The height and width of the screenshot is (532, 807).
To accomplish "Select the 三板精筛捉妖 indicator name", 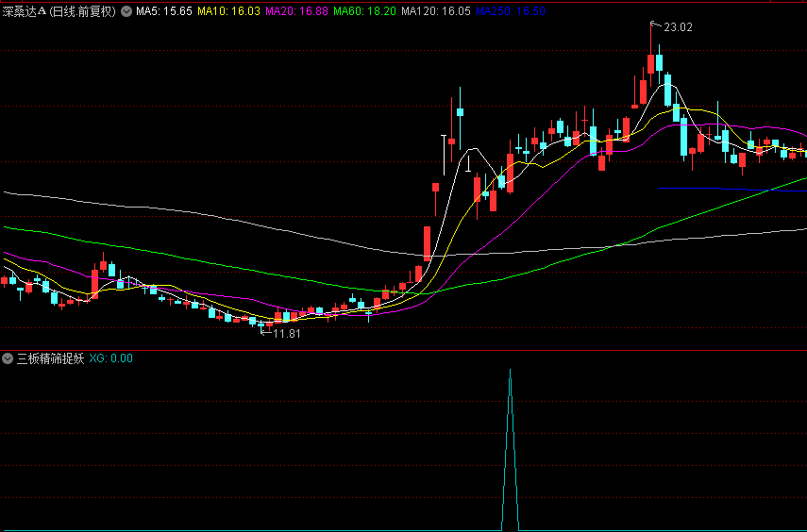I will (50, 358).
